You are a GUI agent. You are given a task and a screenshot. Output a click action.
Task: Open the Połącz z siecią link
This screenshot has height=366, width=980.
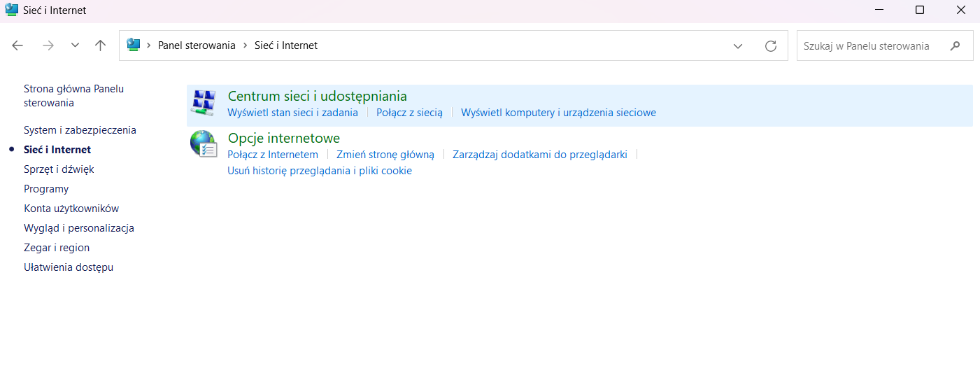pos(409,113)
